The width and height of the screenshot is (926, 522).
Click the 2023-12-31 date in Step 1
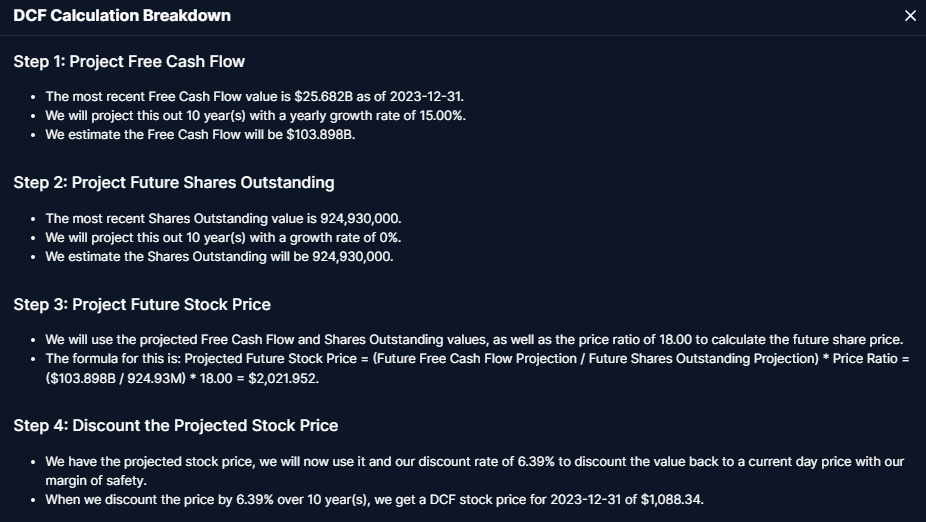pos(426,96)
